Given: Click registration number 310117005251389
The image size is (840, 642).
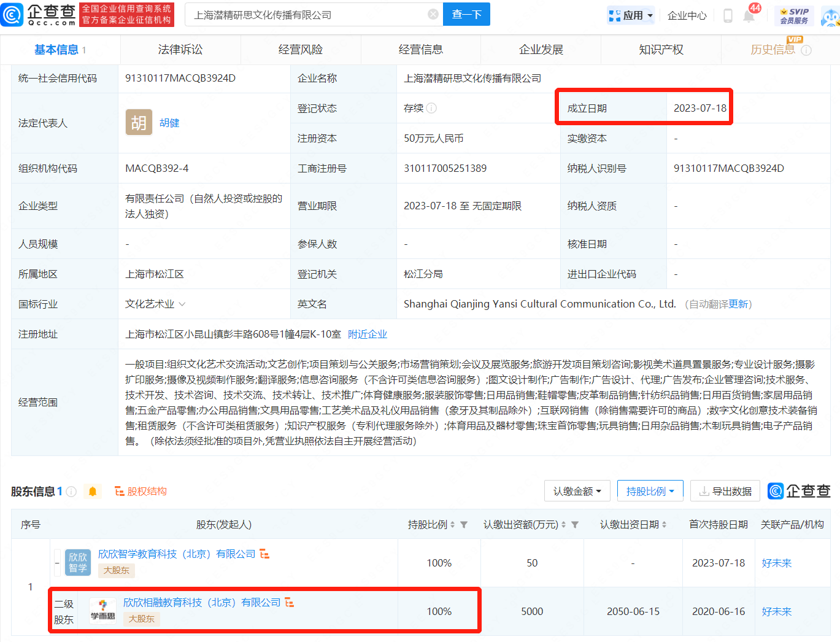Looking at the screenshot, I should 445,168.
